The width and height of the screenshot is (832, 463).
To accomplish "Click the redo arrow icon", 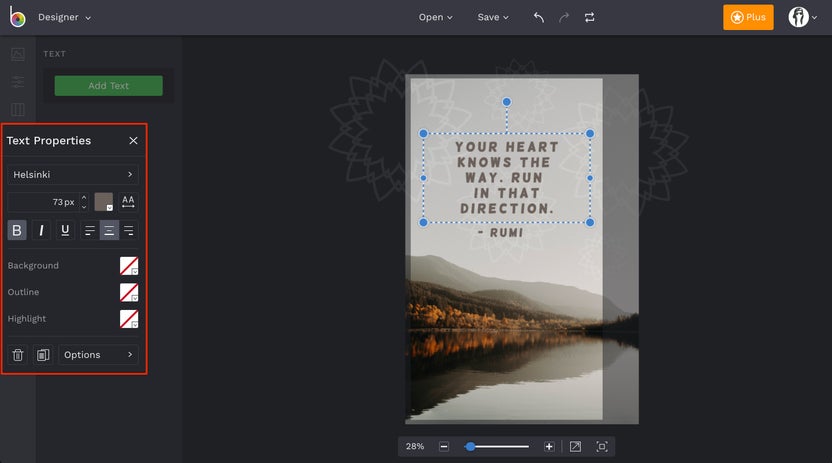I will pyautogui.click(x=564, y=17).
